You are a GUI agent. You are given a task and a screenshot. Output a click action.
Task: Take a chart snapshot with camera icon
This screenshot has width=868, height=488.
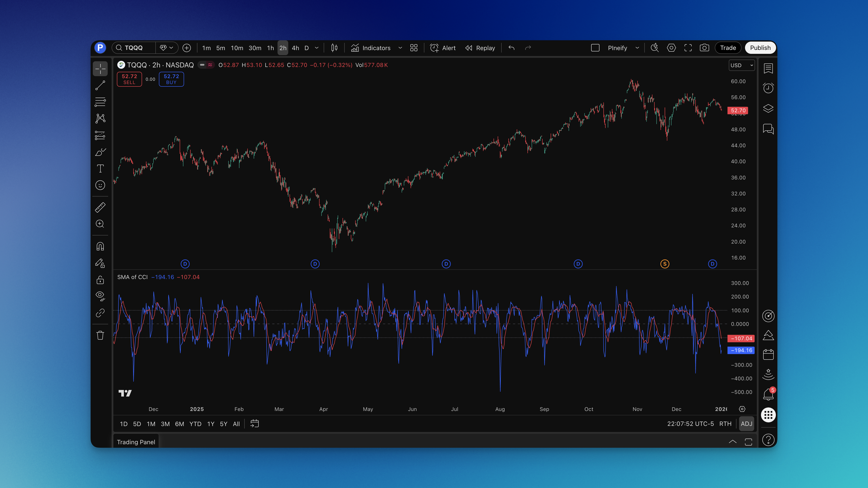tap(705, 47)
